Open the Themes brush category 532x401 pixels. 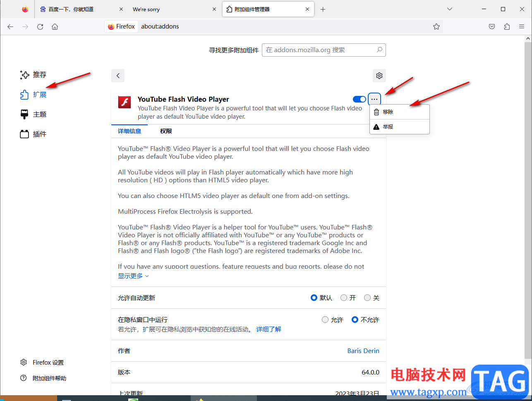tap(33, 115)
